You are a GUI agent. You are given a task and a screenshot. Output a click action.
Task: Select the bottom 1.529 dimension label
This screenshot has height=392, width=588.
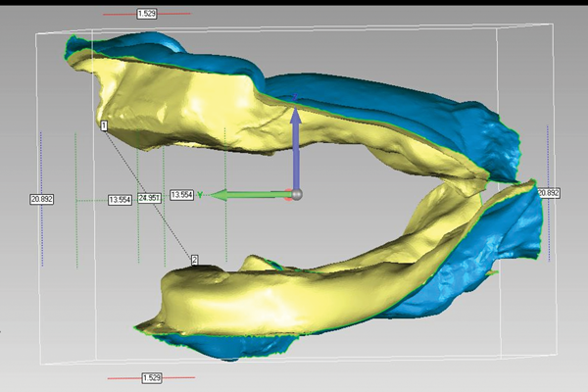click(x=151, y=377)
